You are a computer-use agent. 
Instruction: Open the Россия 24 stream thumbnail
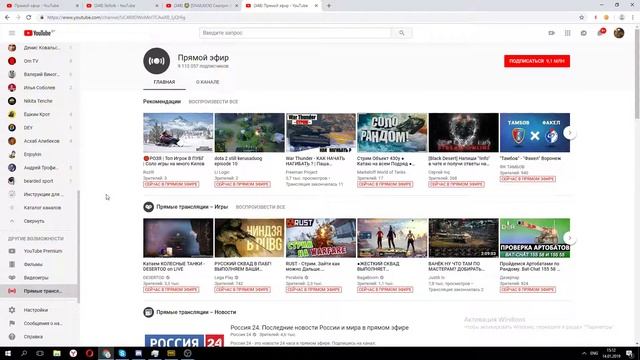(x=184, y=340)
